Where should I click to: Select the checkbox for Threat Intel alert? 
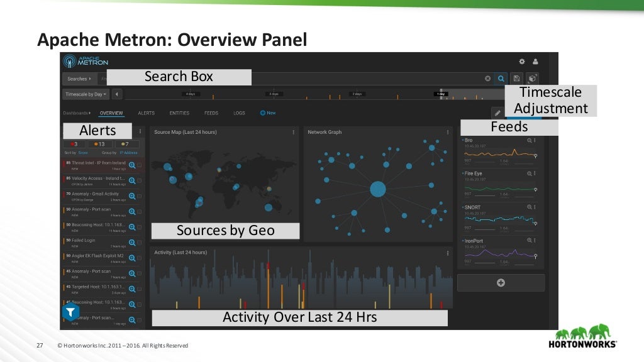click(x=139, y=165)
